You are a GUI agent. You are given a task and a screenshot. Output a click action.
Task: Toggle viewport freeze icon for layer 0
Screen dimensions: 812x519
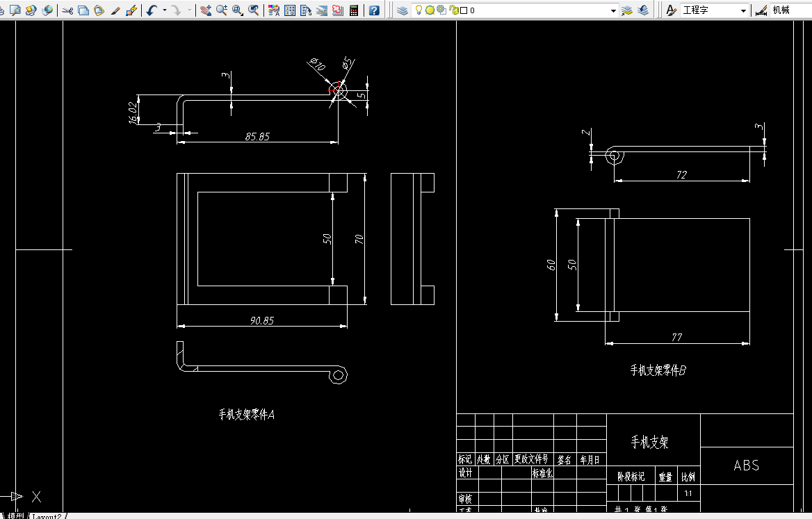[441, 10]
